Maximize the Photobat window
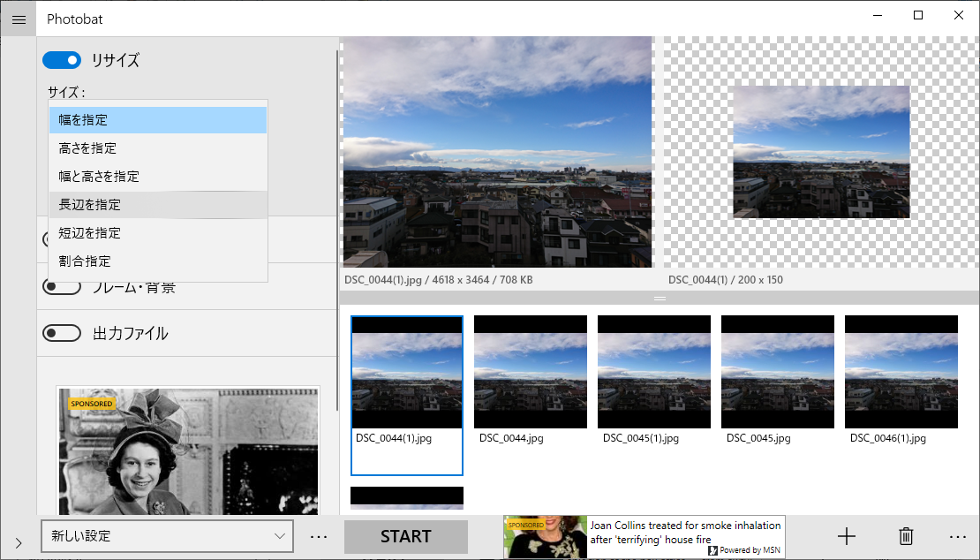Screen dimensions: 980x560 918,16
